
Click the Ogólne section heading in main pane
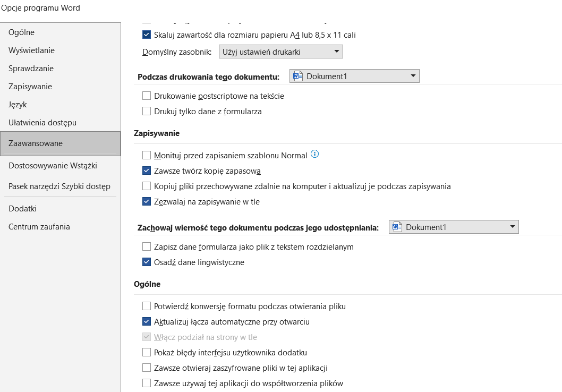pyautogui.click(x=147, y=284)
